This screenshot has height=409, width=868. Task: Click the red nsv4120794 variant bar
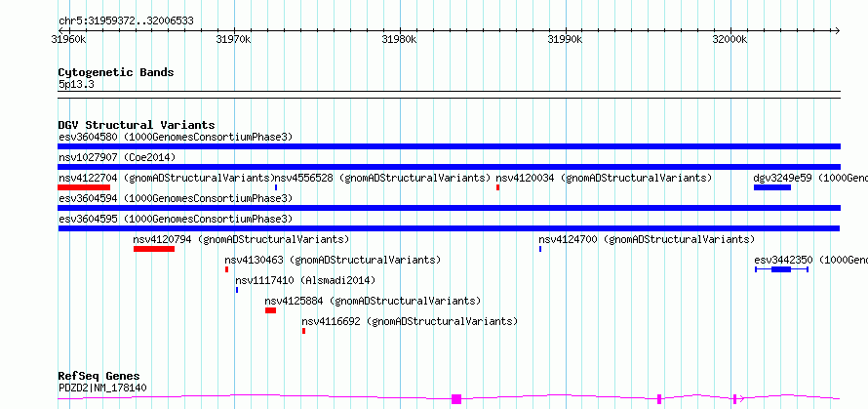pos(154,249)
